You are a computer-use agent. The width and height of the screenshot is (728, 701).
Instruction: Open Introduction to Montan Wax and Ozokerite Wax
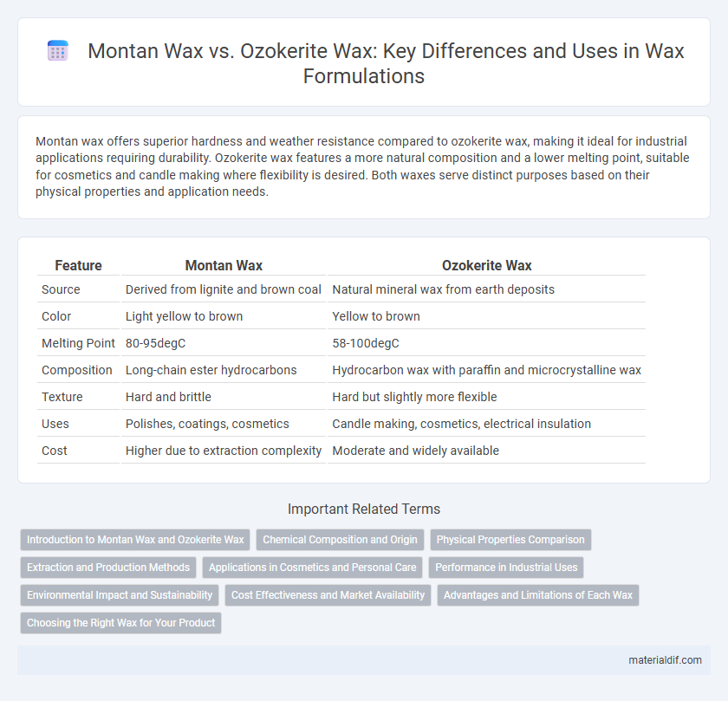click(x=135, y=540)
